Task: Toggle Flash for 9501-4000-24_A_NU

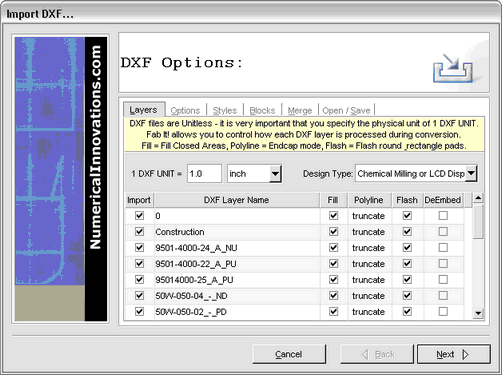Action: tap(407, 248)
